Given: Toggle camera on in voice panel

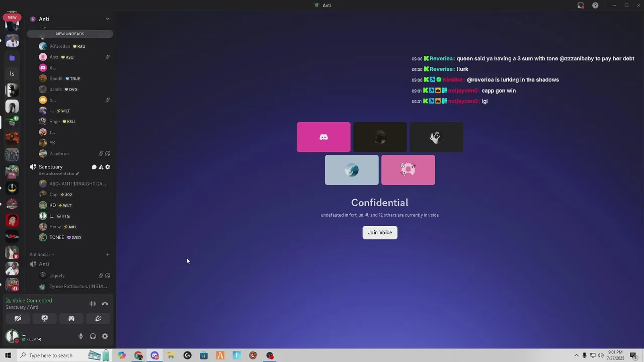Looking at the screenshot, I should point(18,318).
